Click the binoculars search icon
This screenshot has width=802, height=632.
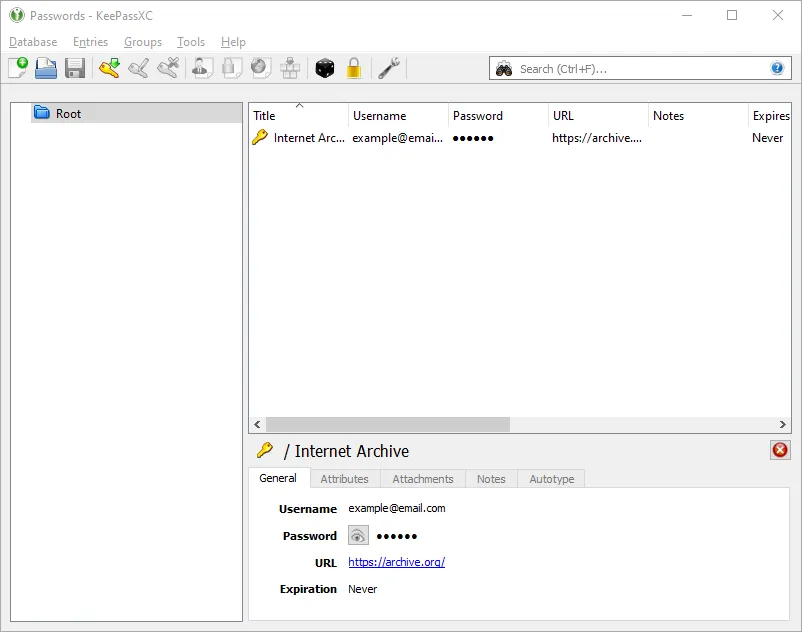pos(504,69)
